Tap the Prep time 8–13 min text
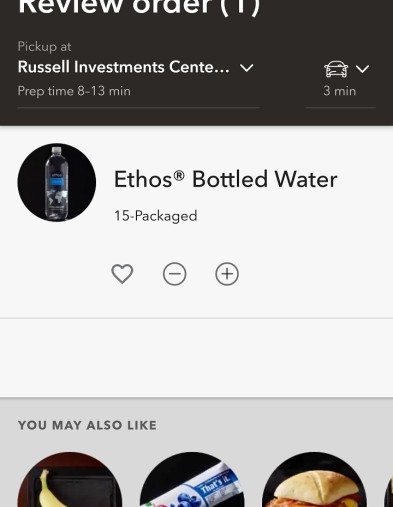The width and height of the screenshot is (393, 507). click(x=74, y=91)
